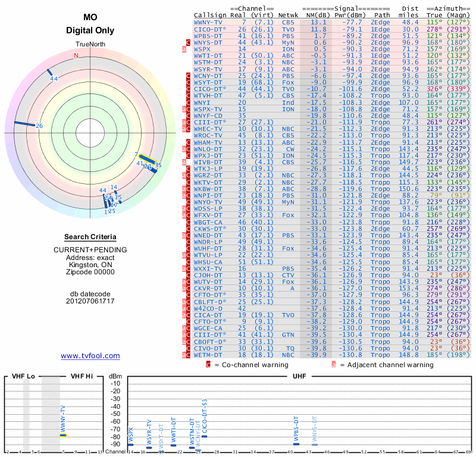This screenshot has height=457, width=476.
Task: Click the WWNY-TV bar in VHF Hi chart
Action: click(62, 435)
